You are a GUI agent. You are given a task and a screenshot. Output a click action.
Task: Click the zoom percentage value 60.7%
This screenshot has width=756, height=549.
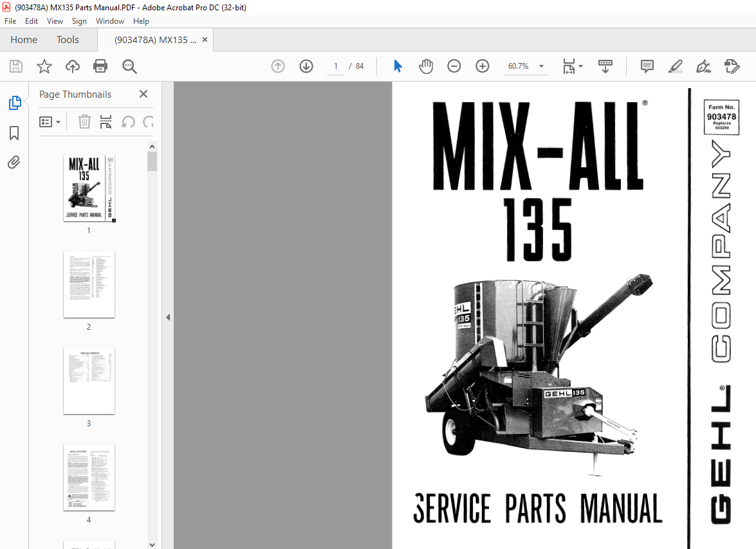[519, 66]
